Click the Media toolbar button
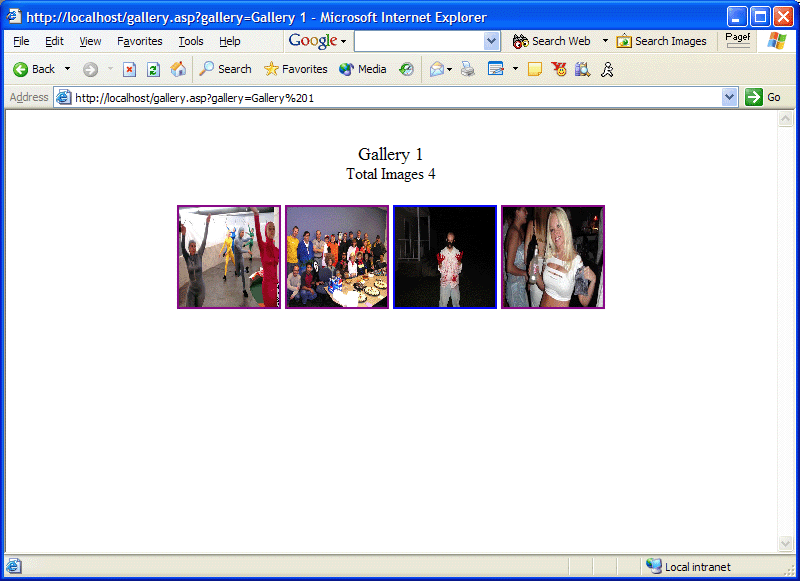The image size is (800, 581). pos(363,69)
